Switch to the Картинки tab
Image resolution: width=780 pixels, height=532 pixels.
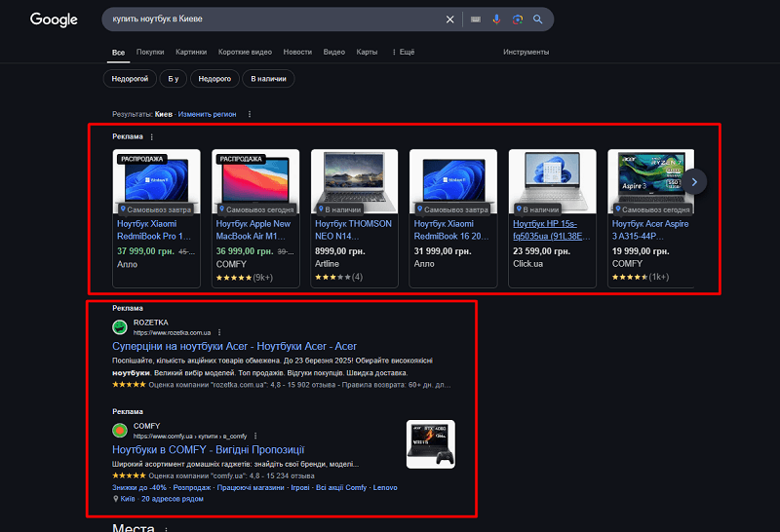point(191,52)
